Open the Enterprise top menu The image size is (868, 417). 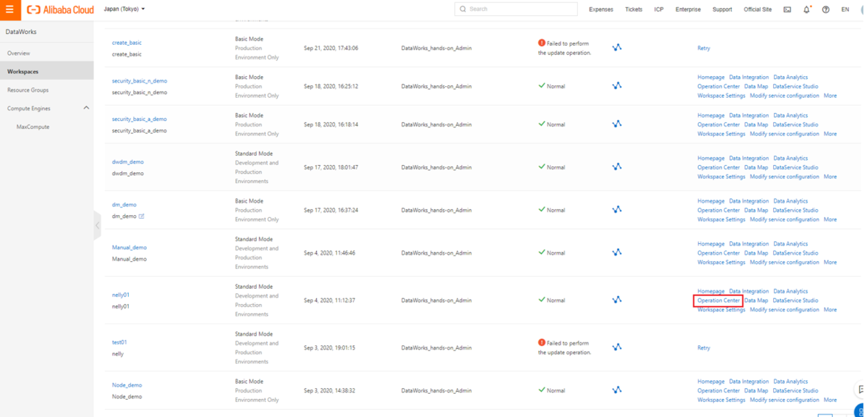[688, 9]
